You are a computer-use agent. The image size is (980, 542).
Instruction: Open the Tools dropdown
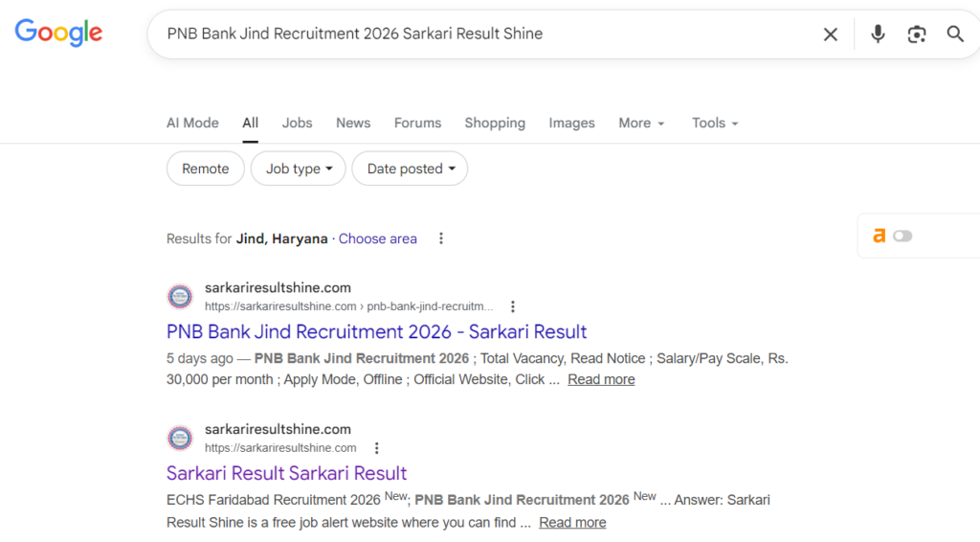click(715, 123)
